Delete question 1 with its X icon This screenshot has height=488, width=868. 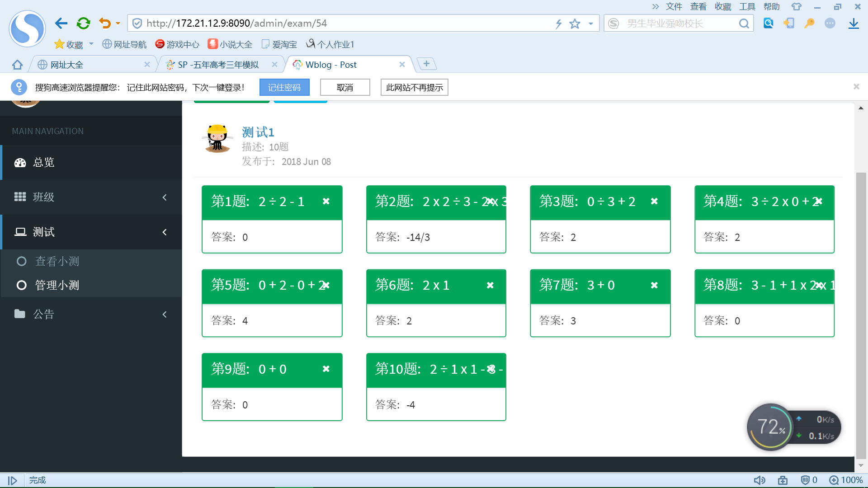(x=326, y=202)
